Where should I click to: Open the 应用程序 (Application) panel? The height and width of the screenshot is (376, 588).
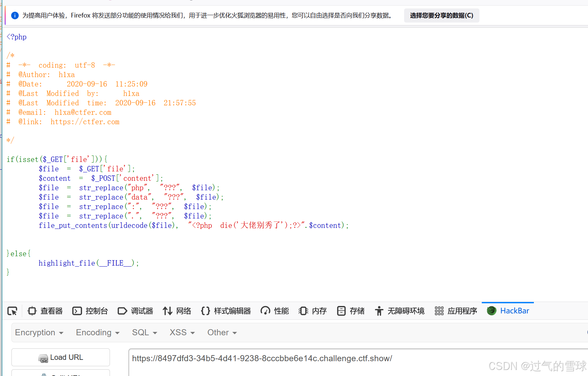point(456,311)
